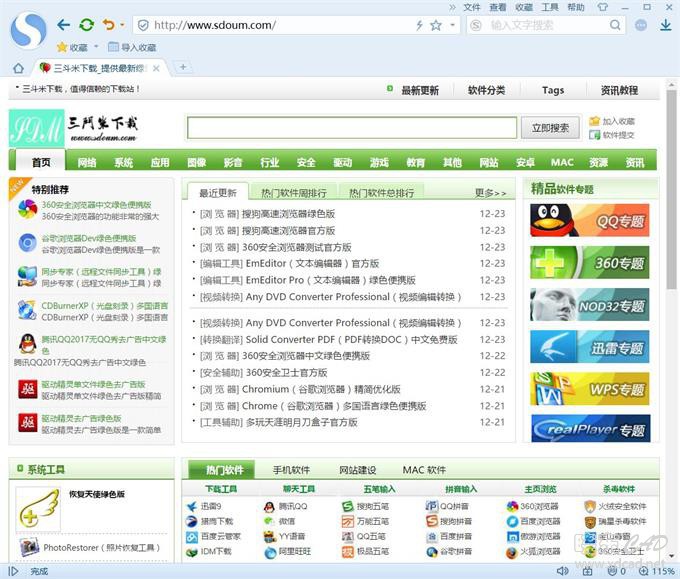Select the 安卓 category in green nav
The height and width of the screenshot is (579, 680).
pyautogui.click(x=525, y=163)
